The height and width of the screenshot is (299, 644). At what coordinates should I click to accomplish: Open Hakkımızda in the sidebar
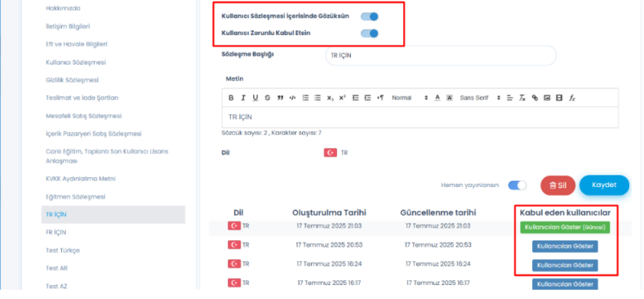63,8
